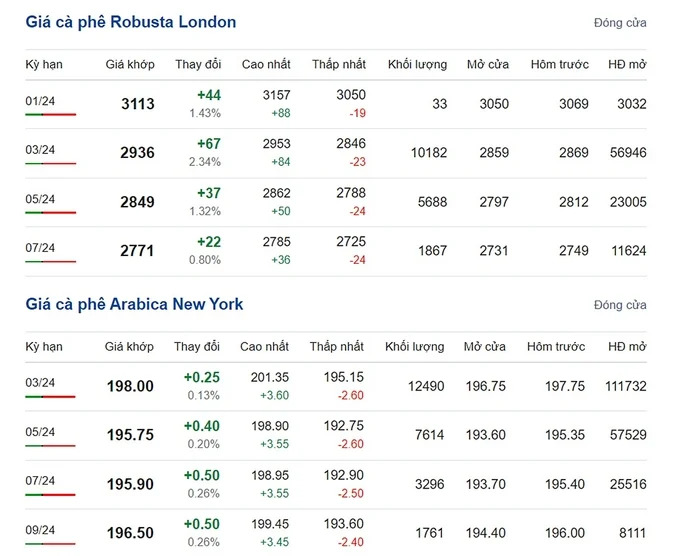Select open interest value 111732
The height and width of the screenshot is (556, 680).
tap(625, 386)
